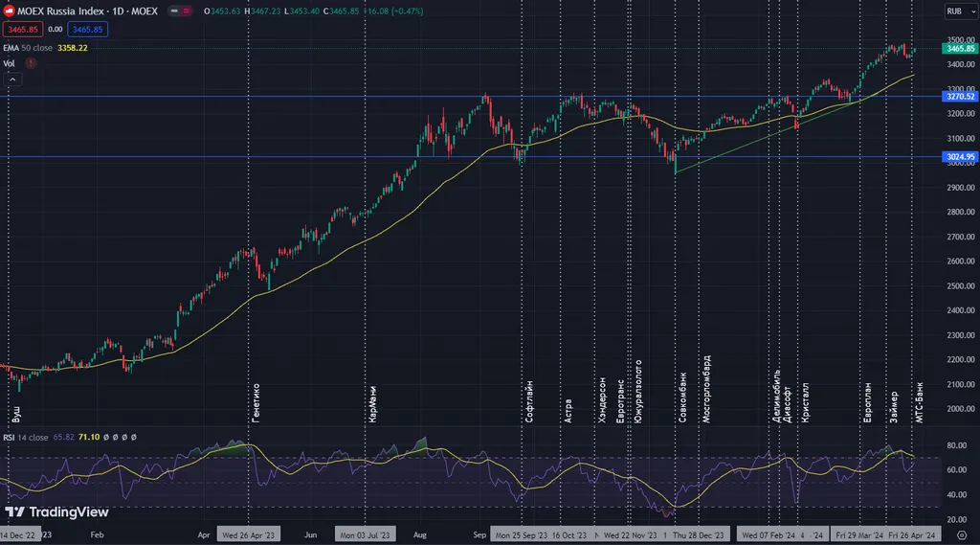This screenshot has height=545, width=980.
Task: Select the Хэндерсон vertical line label
Action: (x=601, y=399)
